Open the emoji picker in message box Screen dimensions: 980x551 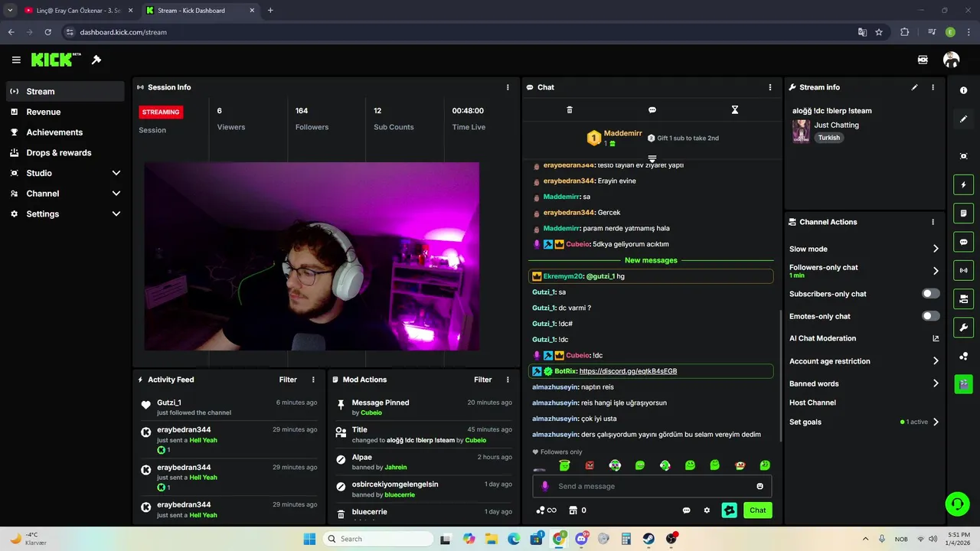(x=760, y=486)
